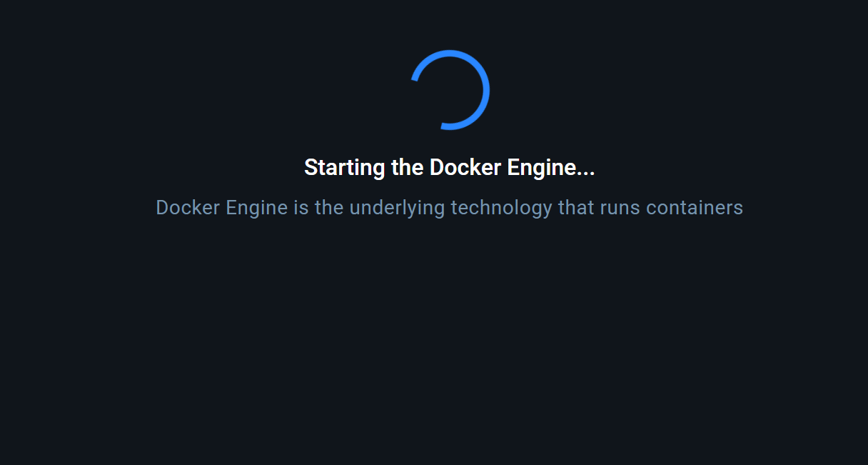The image size is (868, 465).
Task: Click the "Starting the Docker Engine..." heading
Action: [450, 168]
